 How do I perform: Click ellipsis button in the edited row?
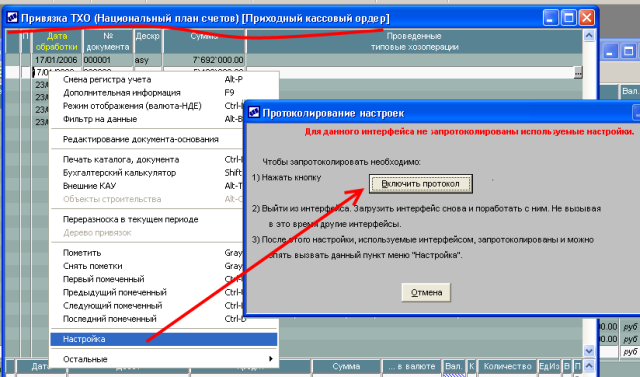coord(578,73)
